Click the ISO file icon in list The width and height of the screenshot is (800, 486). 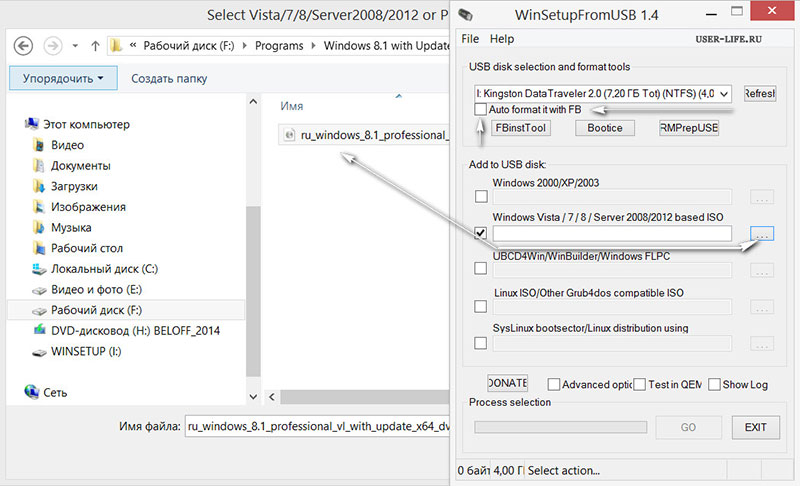pyautogui.click(x=289, y=135)
